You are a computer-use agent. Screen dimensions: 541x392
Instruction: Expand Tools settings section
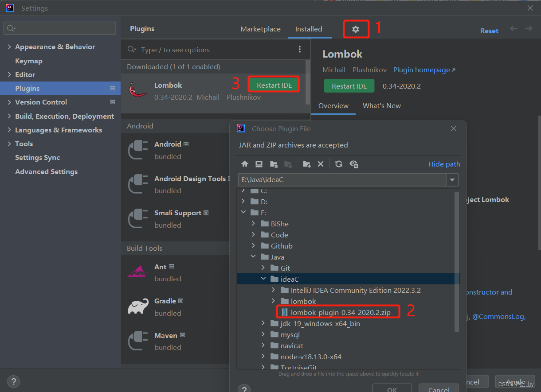click(x=9, y=144)
